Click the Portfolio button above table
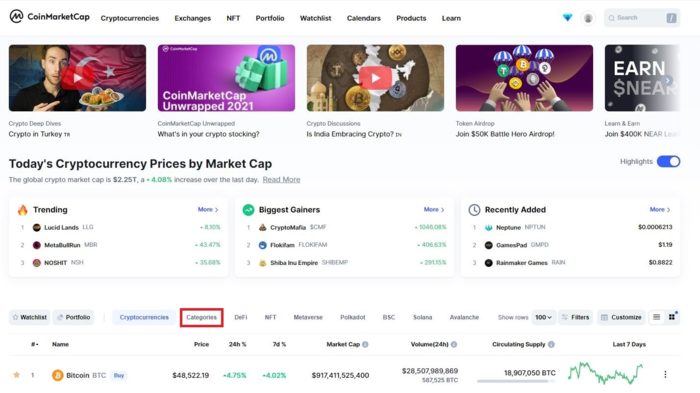Viewport: 700px width, 393px height. click(x=74, y=317)
